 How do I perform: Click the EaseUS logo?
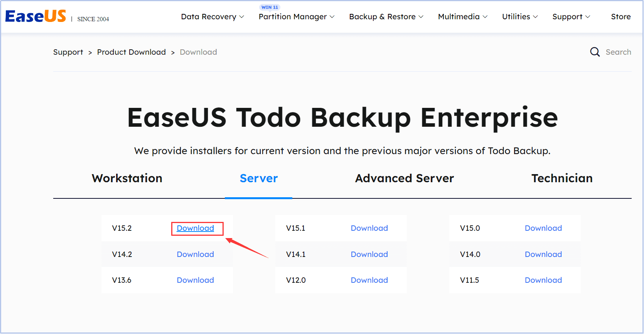pyautogui.click(x=35, y=16)
